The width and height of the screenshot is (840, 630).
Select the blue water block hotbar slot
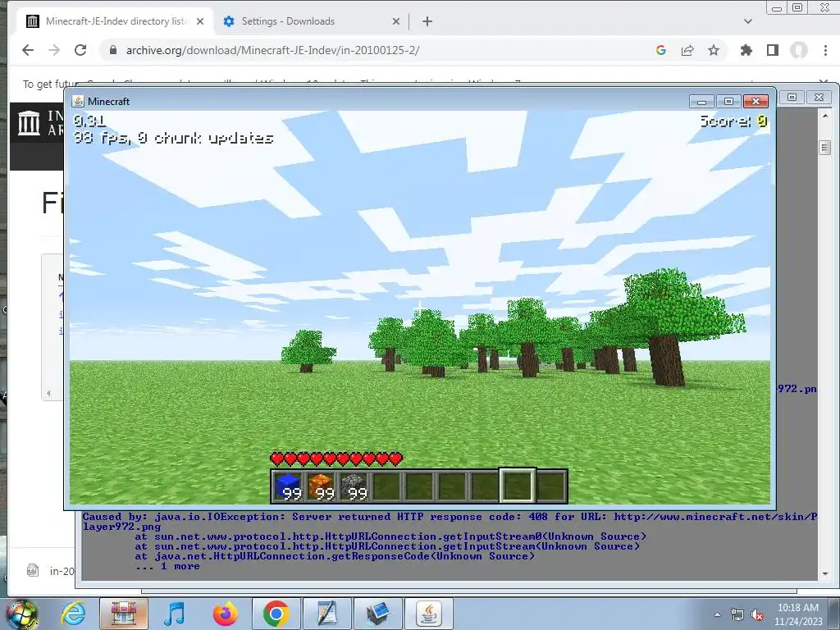[x=290, y=486]
